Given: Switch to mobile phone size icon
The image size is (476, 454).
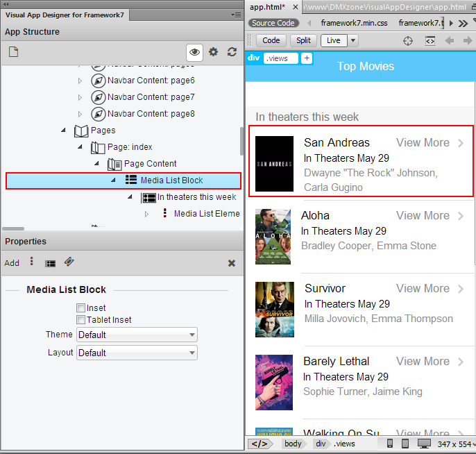Looking at the screenshot, I should (390, 444).
